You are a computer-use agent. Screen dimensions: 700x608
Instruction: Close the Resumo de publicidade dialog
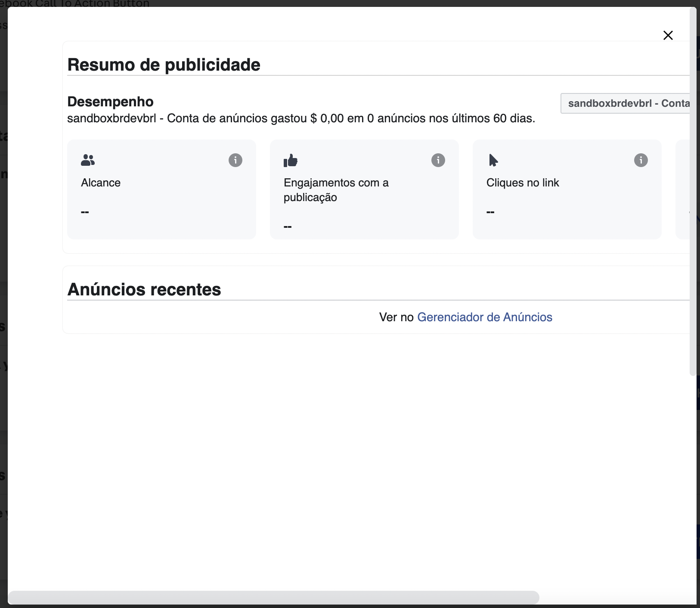(668, 35)
